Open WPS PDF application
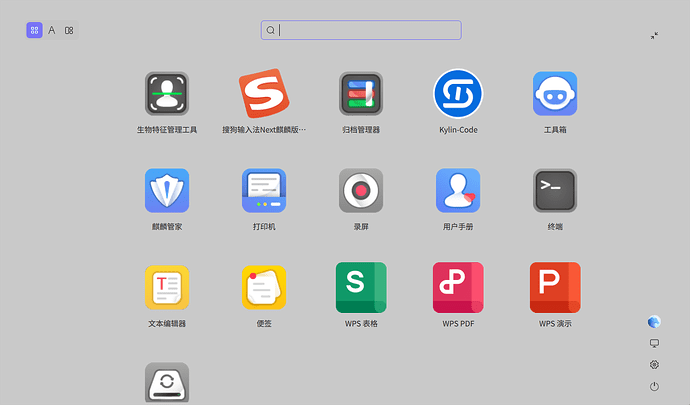This screenshot has height=405, width=690. click(x=458, y=288)
